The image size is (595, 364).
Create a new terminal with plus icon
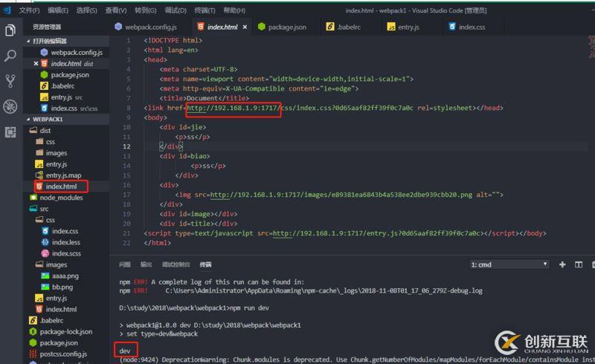[562, 264]
